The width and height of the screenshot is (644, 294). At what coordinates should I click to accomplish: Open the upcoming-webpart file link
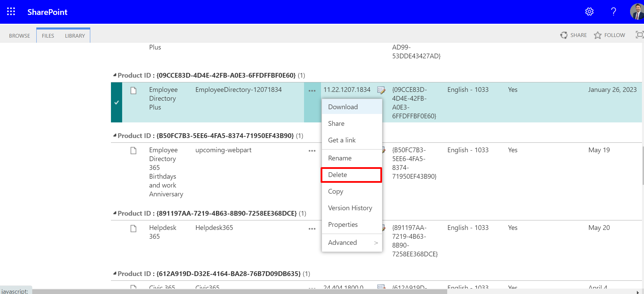(223, 150)
